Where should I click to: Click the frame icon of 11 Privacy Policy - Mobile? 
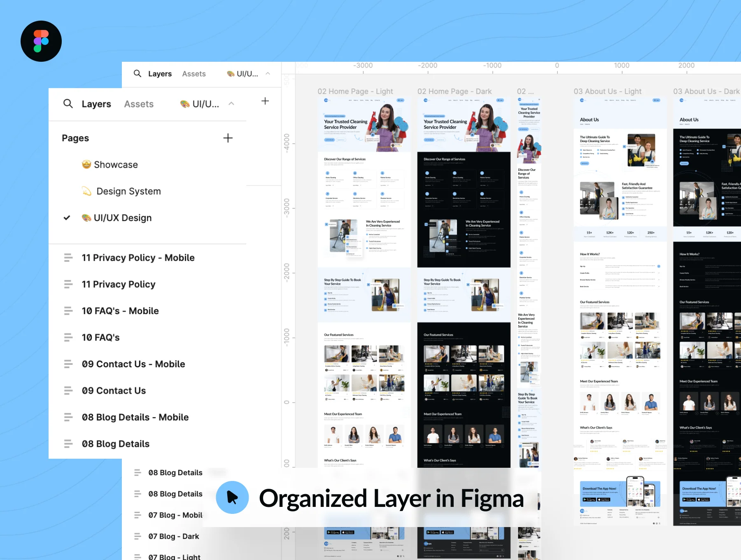pyautogui.click(x=68, y=258)
